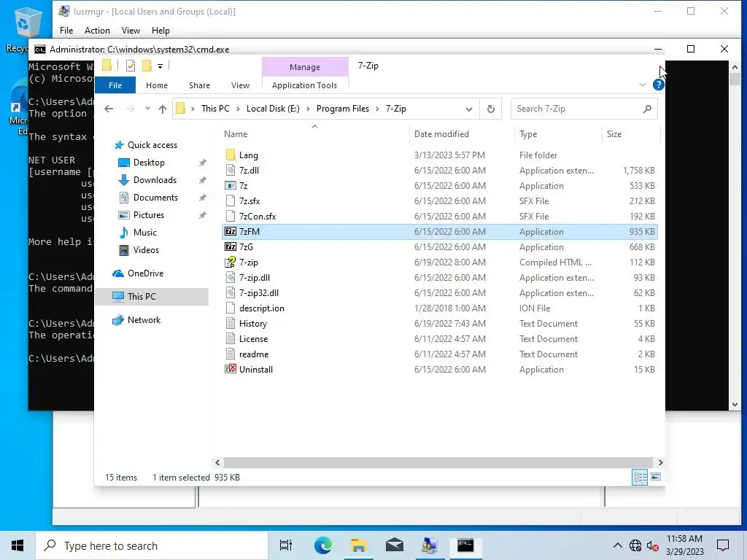Sort files by the Type column
Image resolution: width=747 pixels, height=560 pixels.
pos(558,134)
